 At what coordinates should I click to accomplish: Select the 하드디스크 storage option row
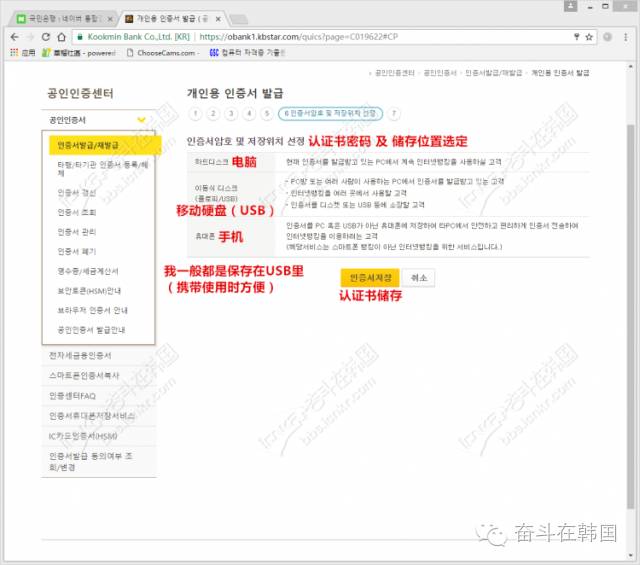(x=388, y=162)
